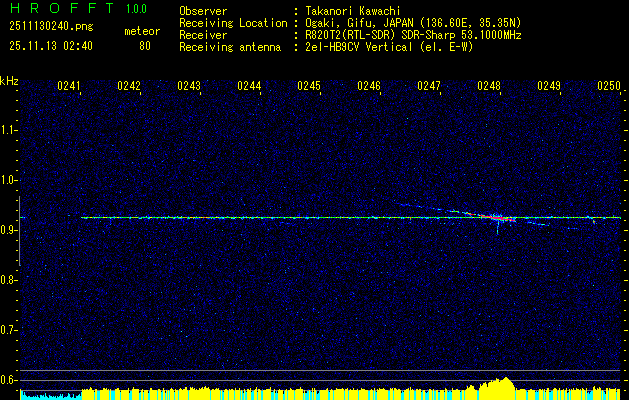Select the 1.0 frequency axis label

(10, 180)
